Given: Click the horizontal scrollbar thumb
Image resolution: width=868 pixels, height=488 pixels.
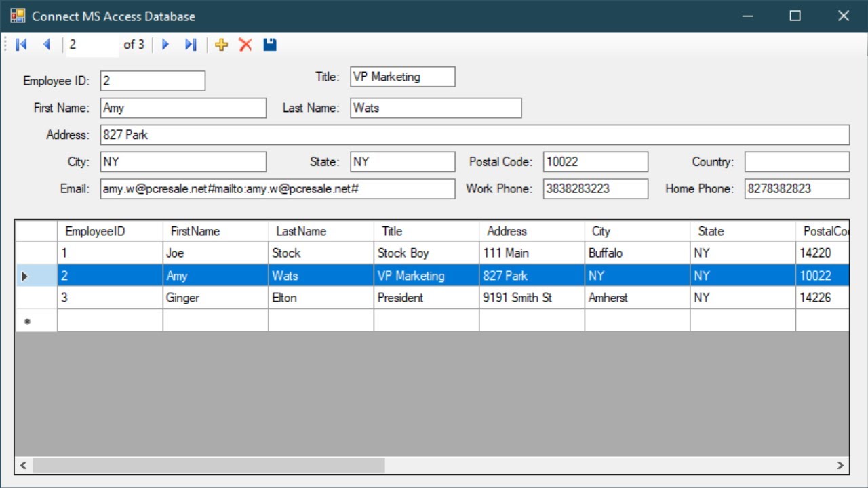Looking at the screenshot, I should coord(208,465).
